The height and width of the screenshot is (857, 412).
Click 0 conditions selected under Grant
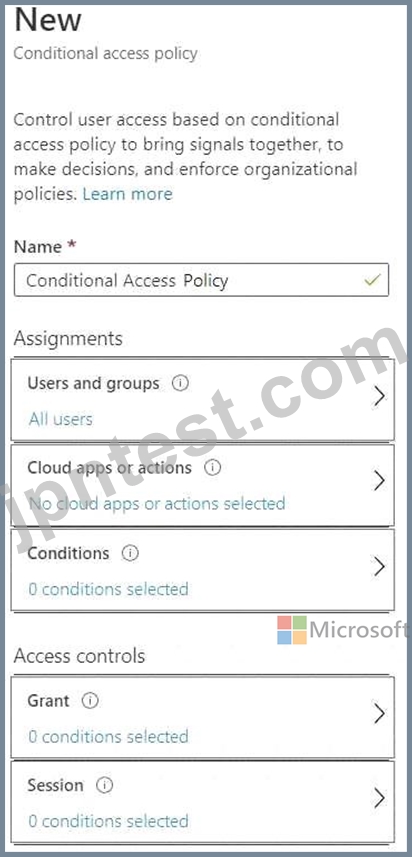[x=108, y=736]
